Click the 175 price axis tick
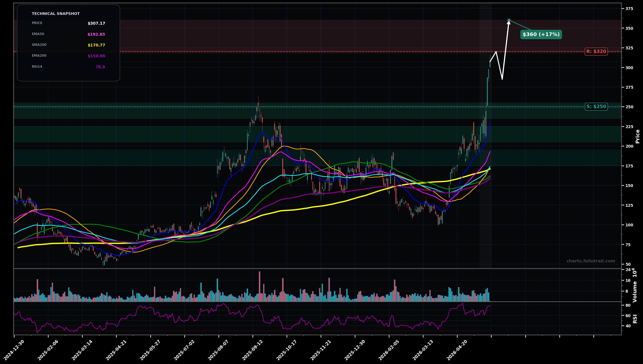Viewport: 643px width, 364px height. click(629, 166)
